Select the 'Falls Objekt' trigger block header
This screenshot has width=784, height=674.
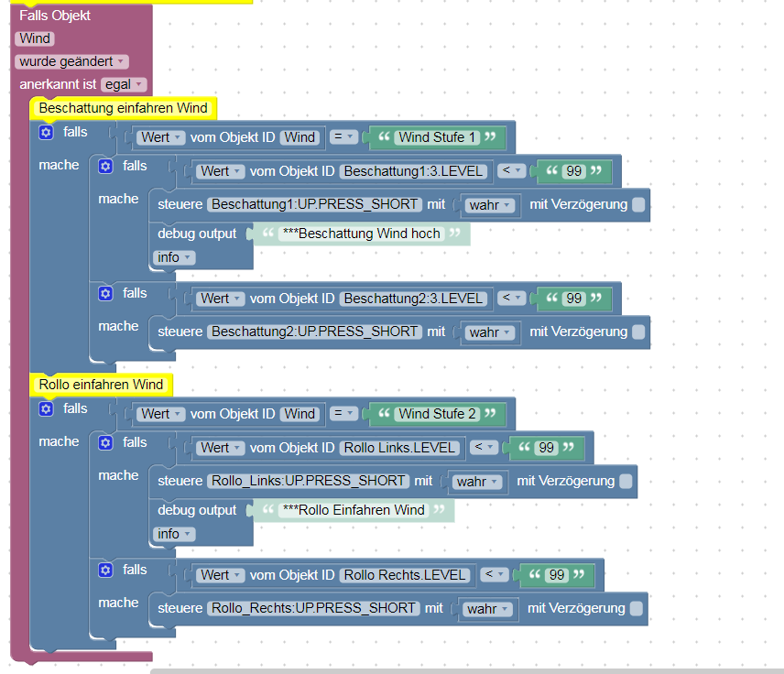(55, 16)
